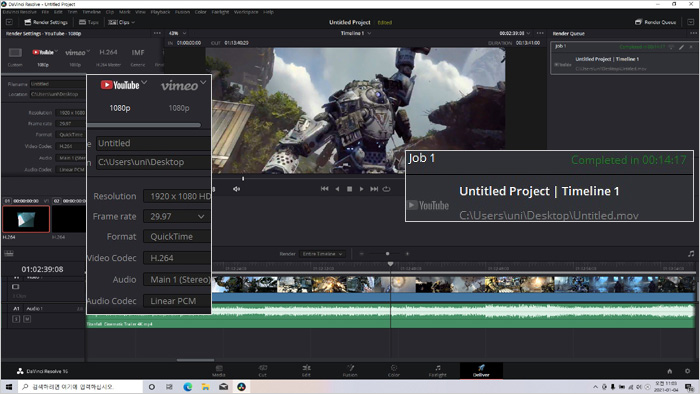Switch to the Color page
This screenshot has width=700, height=394.
point(394,371)
